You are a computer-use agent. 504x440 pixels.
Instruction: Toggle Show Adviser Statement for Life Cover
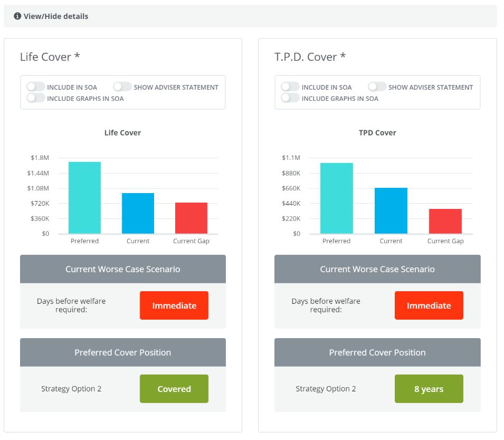(122, 87)
